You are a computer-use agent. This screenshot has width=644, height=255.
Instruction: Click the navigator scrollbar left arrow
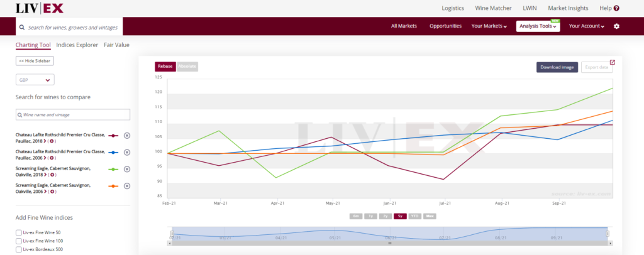[x=170, y=243]
